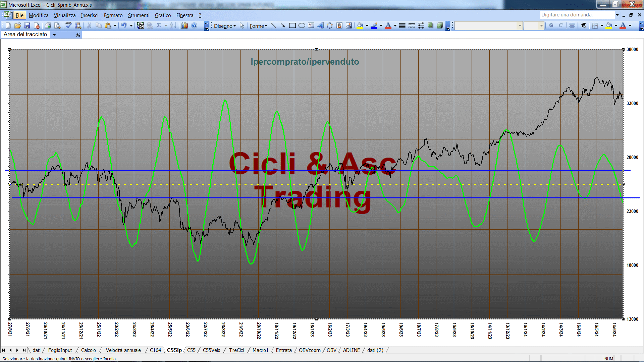The image size is (644, 362).
Task: Pick drawing toolbar yellow fill color
Action: coord(360,25)
